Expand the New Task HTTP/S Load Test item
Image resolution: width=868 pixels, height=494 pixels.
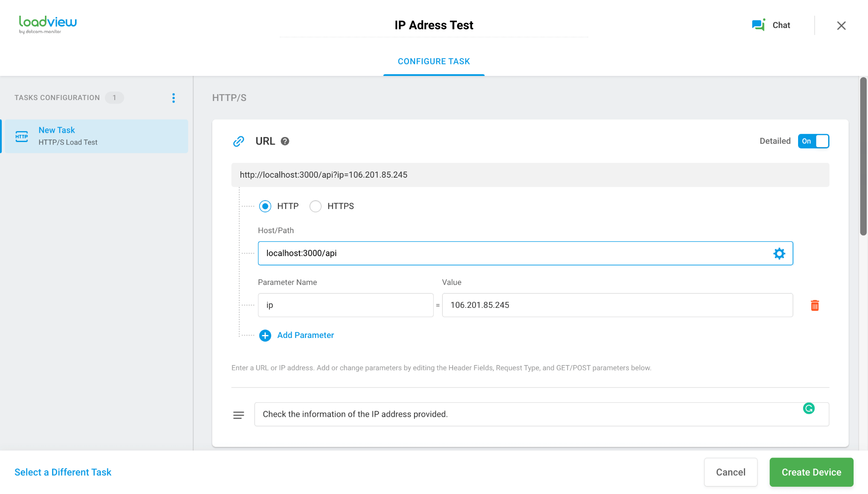coord(96,136)
